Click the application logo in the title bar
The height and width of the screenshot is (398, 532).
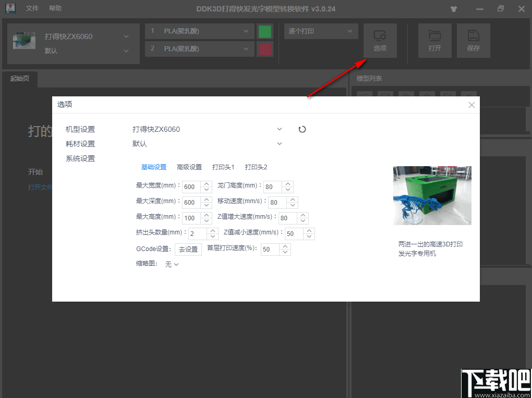coord(10,8)
